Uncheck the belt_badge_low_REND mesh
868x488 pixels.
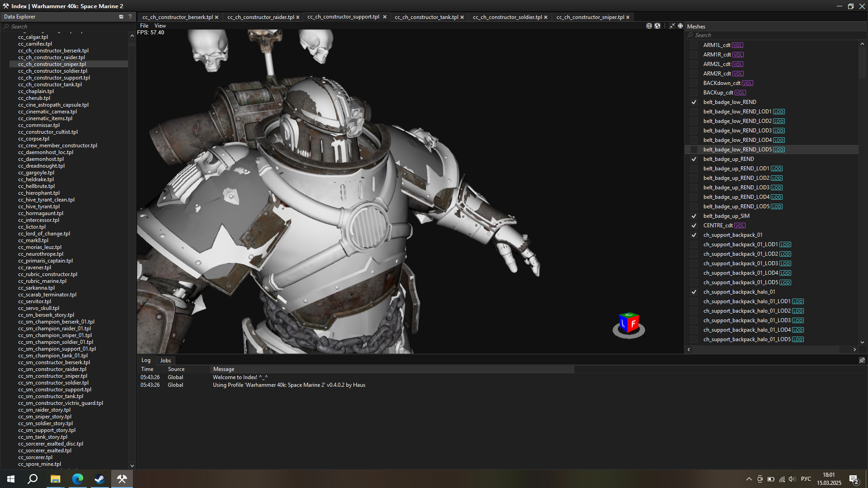[x=694, y=102]
